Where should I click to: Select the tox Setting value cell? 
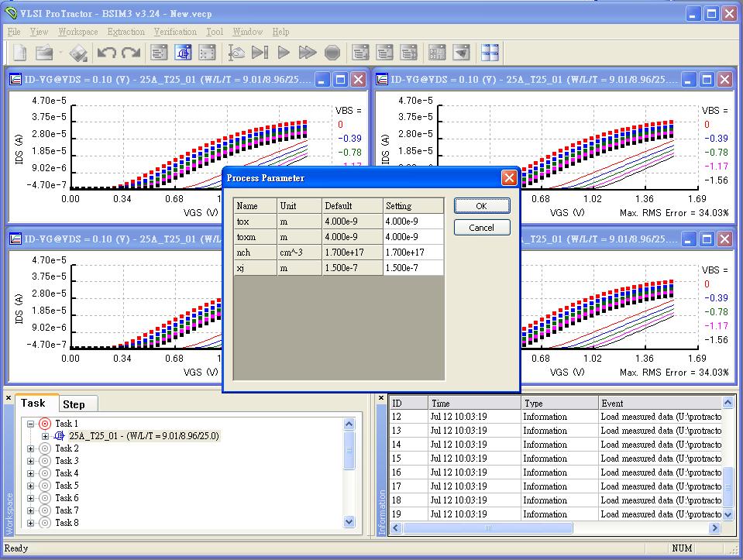pos(413,222)
